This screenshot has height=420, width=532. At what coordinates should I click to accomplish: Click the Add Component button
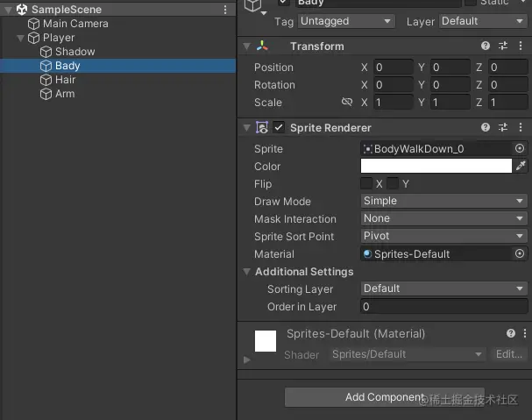point(385,397)
